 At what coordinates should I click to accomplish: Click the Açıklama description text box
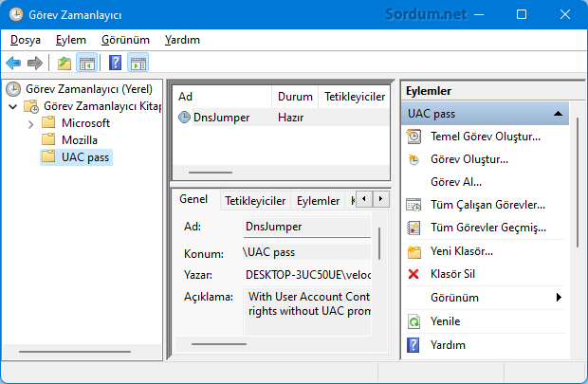[x=307, y=311]
